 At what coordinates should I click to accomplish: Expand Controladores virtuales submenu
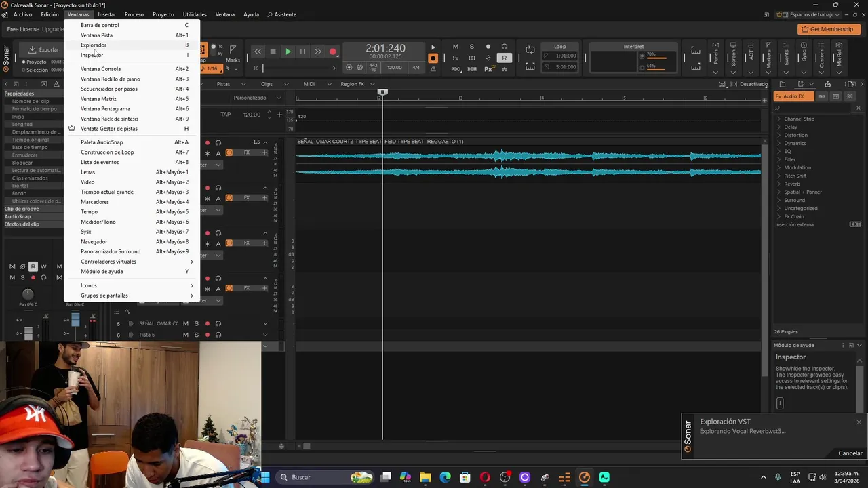coord(132,262)
